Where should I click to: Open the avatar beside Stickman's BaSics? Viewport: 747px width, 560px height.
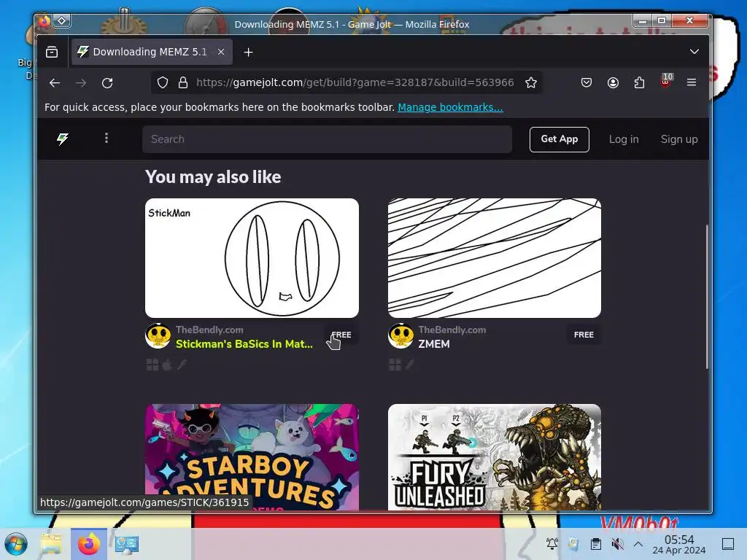pos(158,336)
